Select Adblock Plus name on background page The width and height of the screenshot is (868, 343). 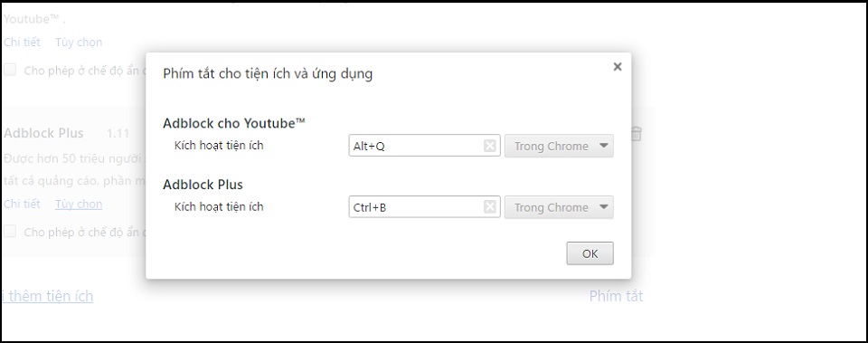[x=43, y=134]
